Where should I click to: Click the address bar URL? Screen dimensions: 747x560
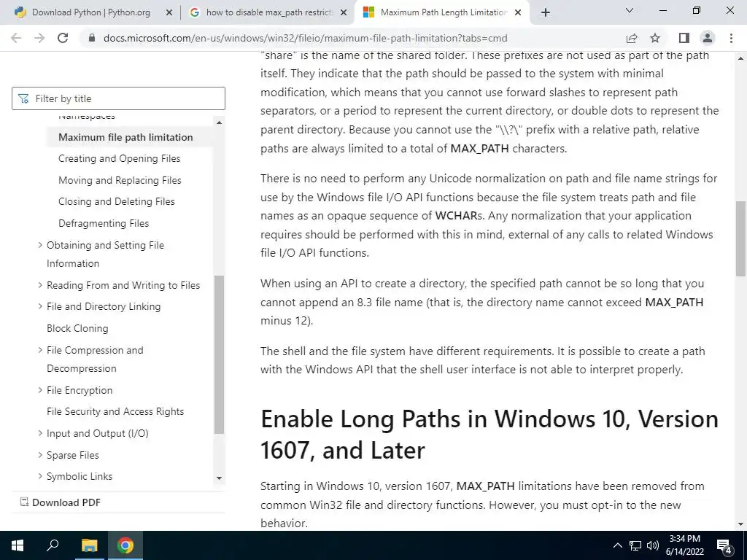coord(305,38)
